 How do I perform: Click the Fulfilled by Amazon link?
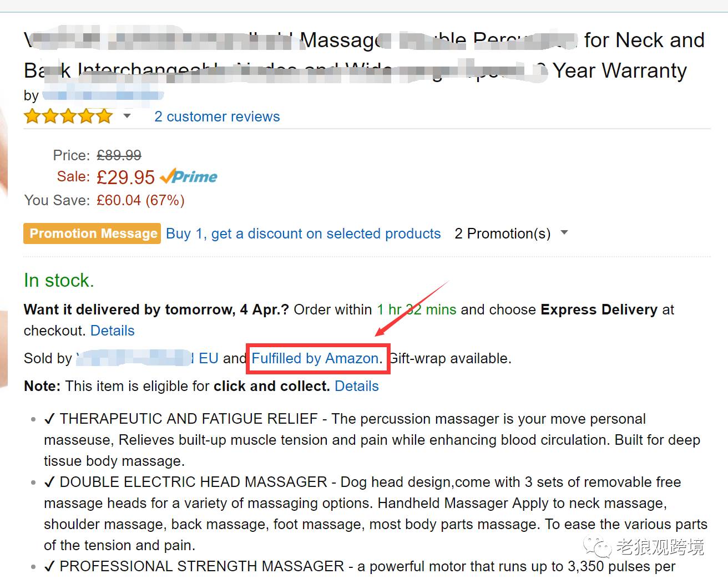coord(316,358)
